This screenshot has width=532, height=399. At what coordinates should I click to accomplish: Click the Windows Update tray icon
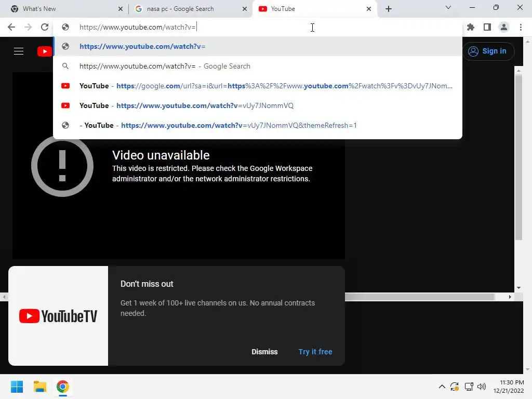(x=455, y=387)
